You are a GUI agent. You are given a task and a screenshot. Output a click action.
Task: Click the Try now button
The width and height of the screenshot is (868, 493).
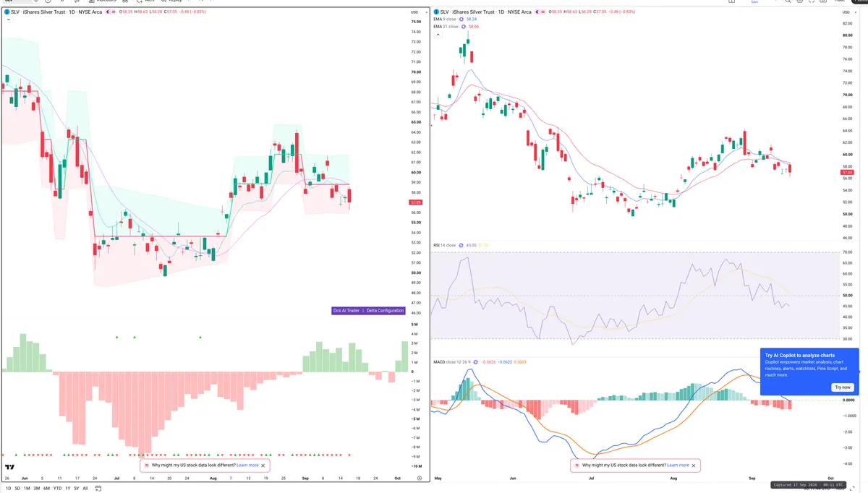tap(843, 387)
